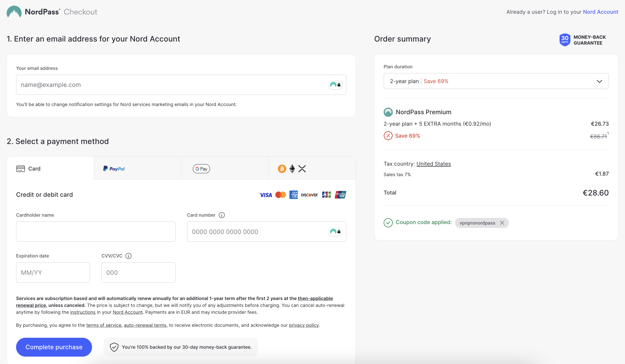
Task: Click the €1.87 sales tax amount
Action: click(x=602, y=174)
